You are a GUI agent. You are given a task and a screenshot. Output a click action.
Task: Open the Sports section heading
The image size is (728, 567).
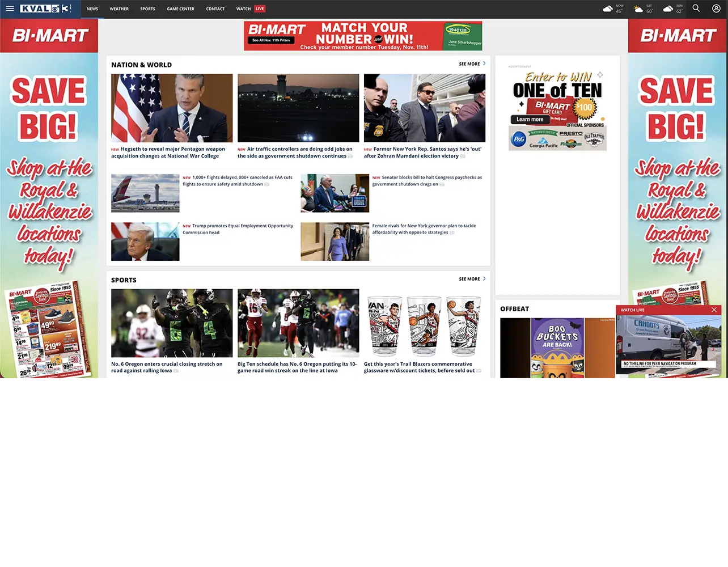[x=124, y=280]
